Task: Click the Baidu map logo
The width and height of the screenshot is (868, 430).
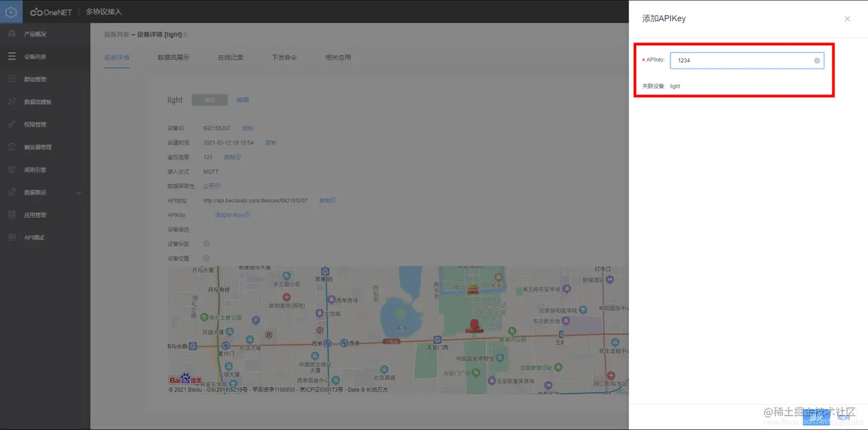Action: click(x=185, y=379)
